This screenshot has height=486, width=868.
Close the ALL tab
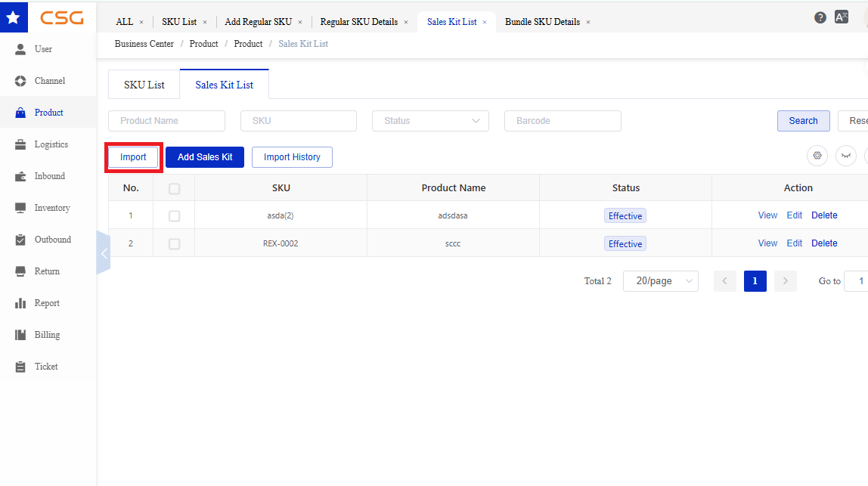[x=141, y=22]
